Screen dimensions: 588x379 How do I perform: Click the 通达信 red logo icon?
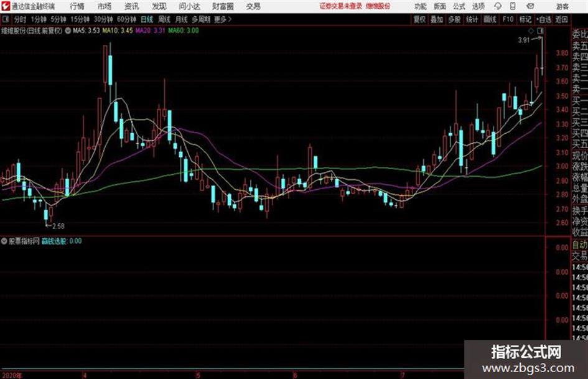click(6, 6)
